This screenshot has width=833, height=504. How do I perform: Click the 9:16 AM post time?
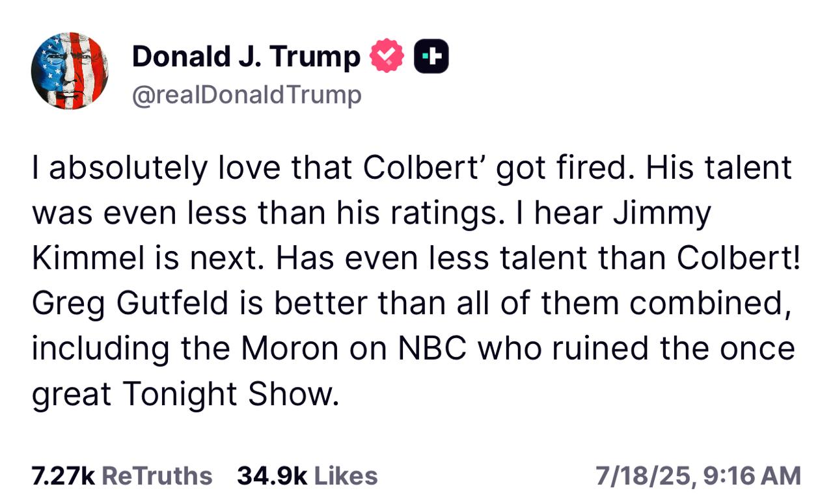pos(752,476)
